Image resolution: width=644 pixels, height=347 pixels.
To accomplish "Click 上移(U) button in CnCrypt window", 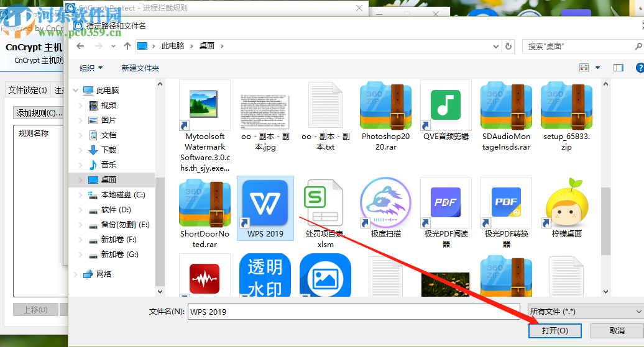I will point(35,310).
